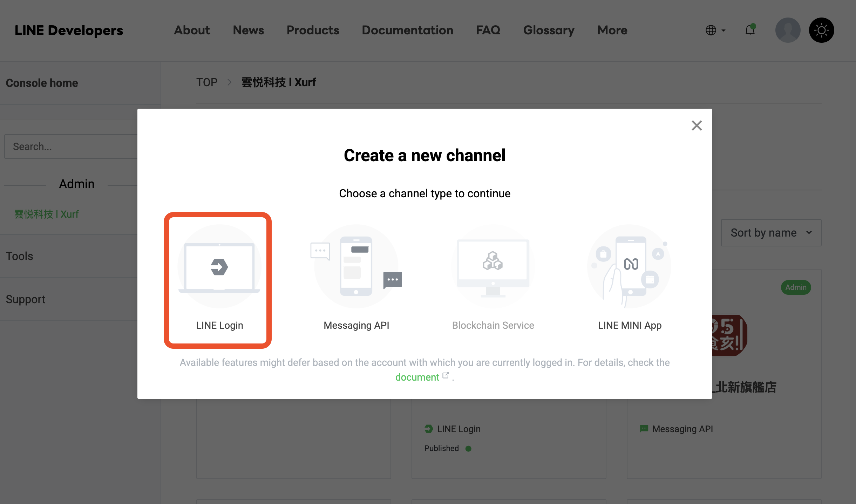
Task: Open the Glossary menu item
Action: pyautogui.click(x=549, y=30)
